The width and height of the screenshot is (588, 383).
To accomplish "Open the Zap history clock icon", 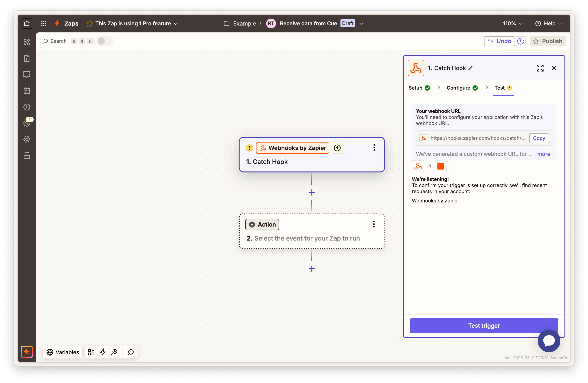I will [x=27, y=107].
